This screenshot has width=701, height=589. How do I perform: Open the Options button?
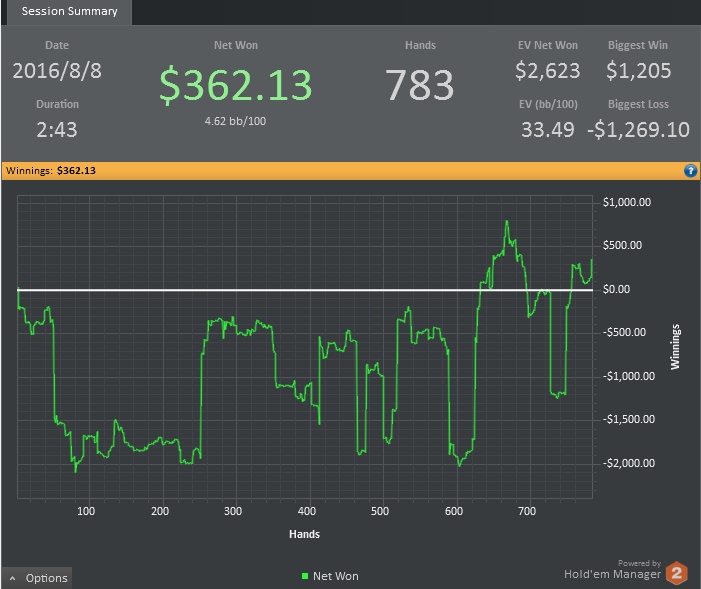[37, 578]
